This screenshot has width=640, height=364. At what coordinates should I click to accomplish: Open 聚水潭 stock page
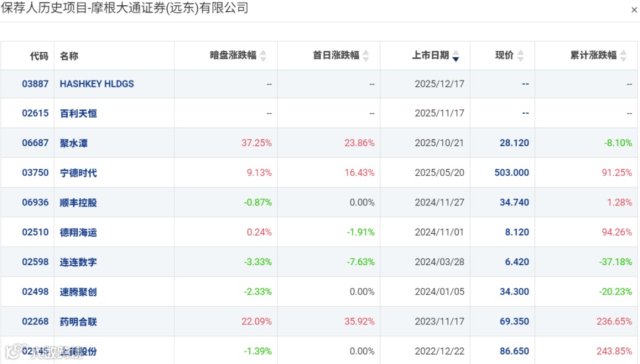point(74,143)
